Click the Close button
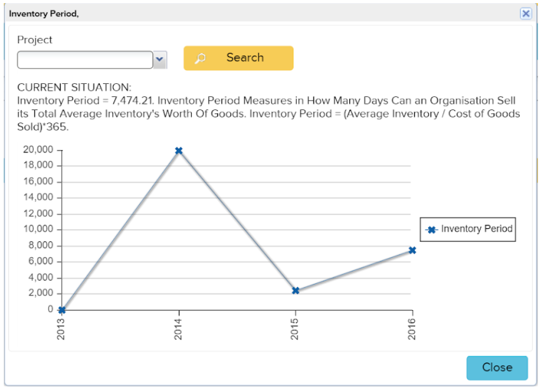 pos(497,368)
